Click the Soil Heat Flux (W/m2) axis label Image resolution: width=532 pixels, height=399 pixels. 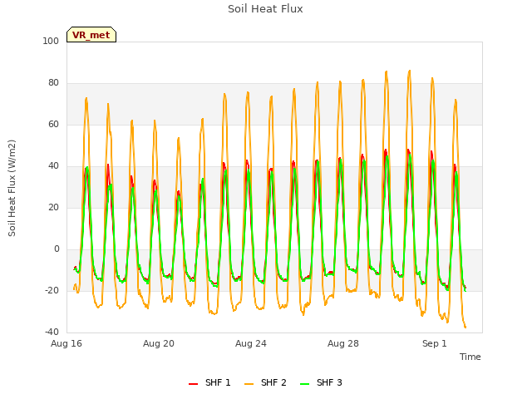(12, 188)
